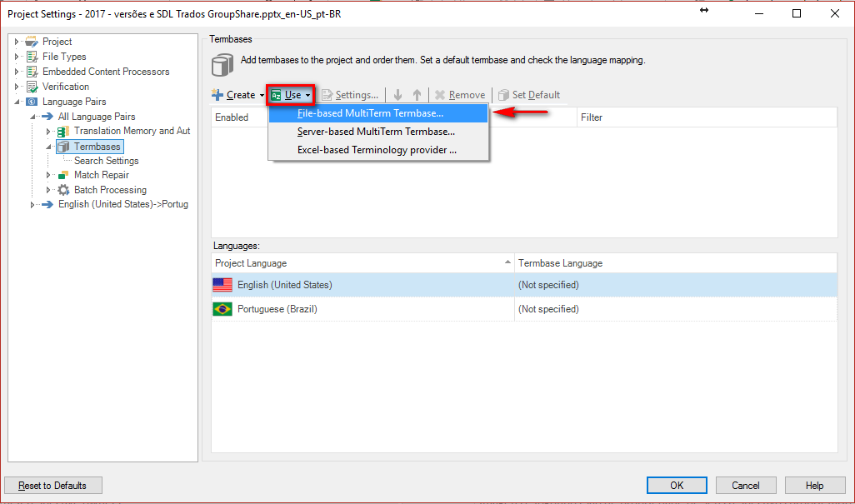Click the Termbase Language column header
The image size is (855, 504).
click(676, 263)
